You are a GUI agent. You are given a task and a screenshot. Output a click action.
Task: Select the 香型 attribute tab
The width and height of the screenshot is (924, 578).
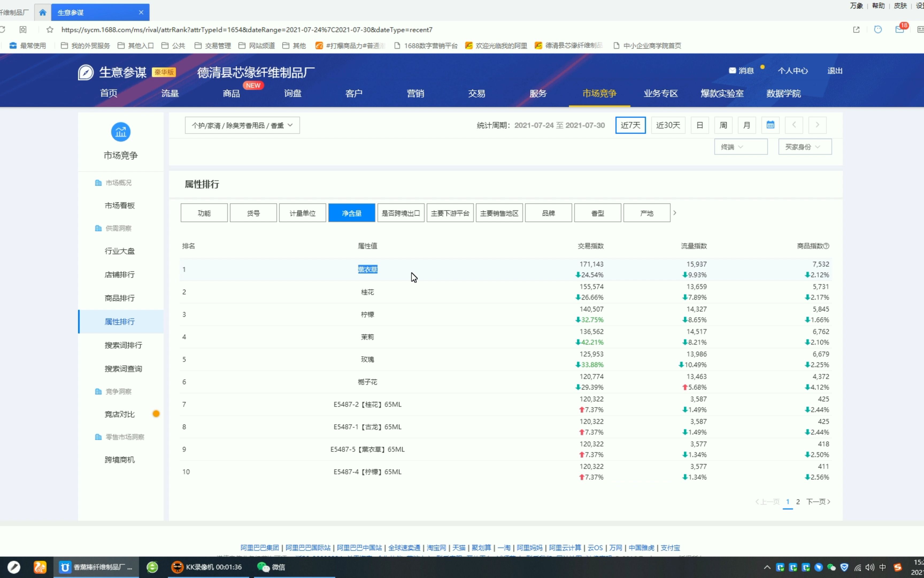tap(598, 213)
